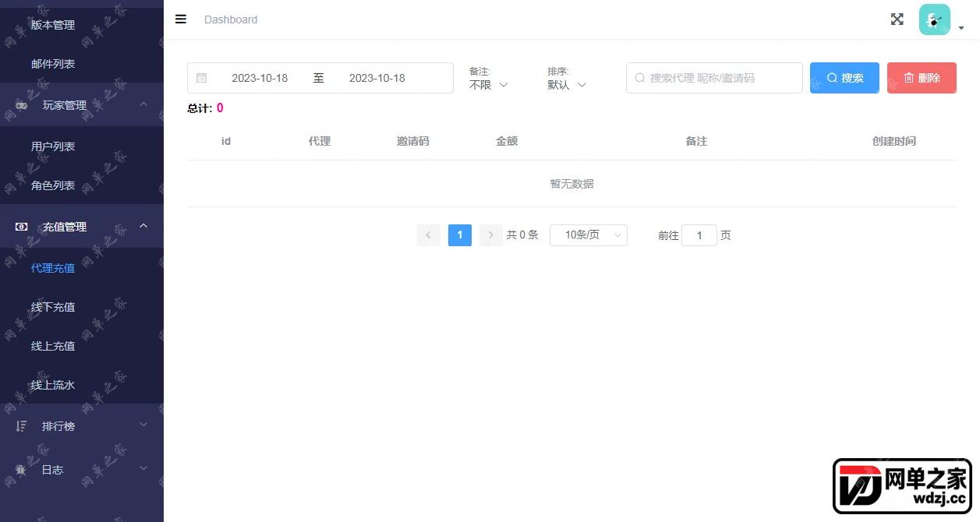Expand the dropdown caret beside avatar

tap(961, 28)
